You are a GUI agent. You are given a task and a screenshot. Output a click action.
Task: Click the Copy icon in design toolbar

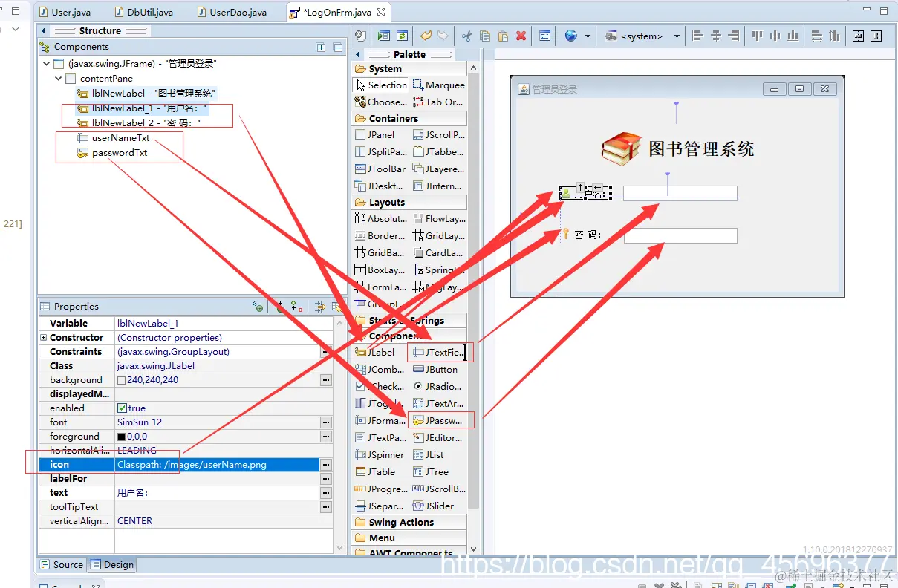485,36
